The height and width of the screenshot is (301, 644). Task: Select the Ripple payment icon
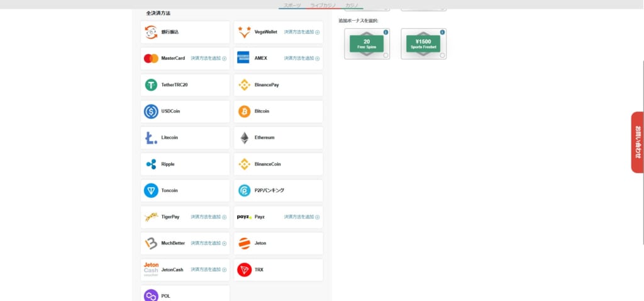coord(151,164)
